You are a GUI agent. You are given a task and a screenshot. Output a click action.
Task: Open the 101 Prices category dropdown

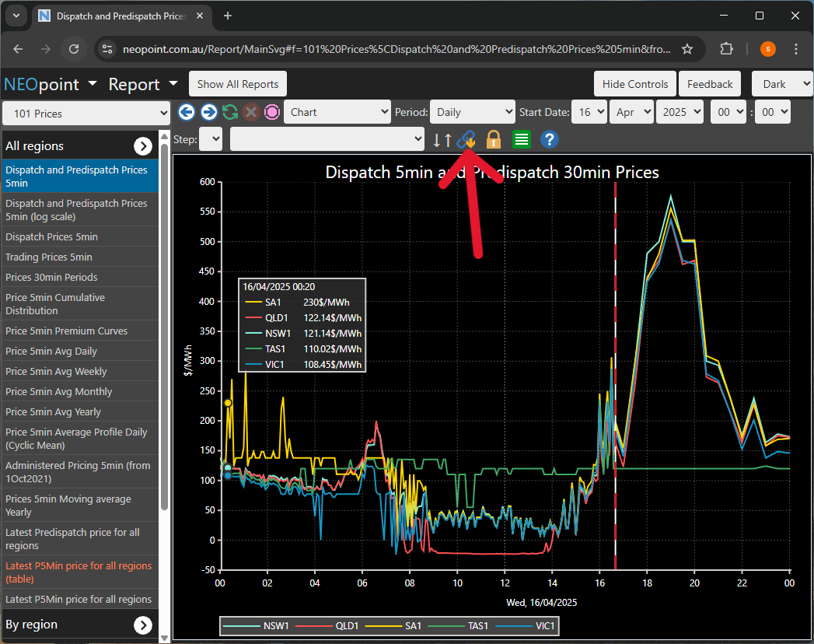coord(86,114)
